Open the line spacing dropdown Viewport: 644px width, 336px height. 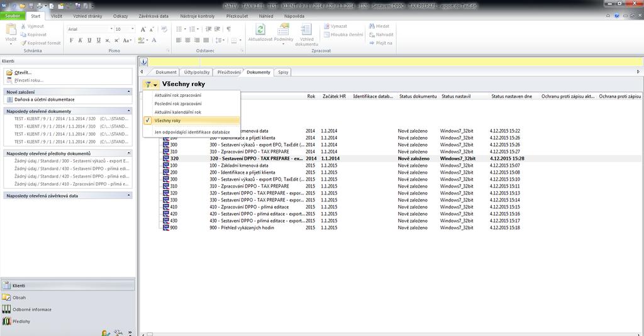pyautogui.click(x=219, y=40)
